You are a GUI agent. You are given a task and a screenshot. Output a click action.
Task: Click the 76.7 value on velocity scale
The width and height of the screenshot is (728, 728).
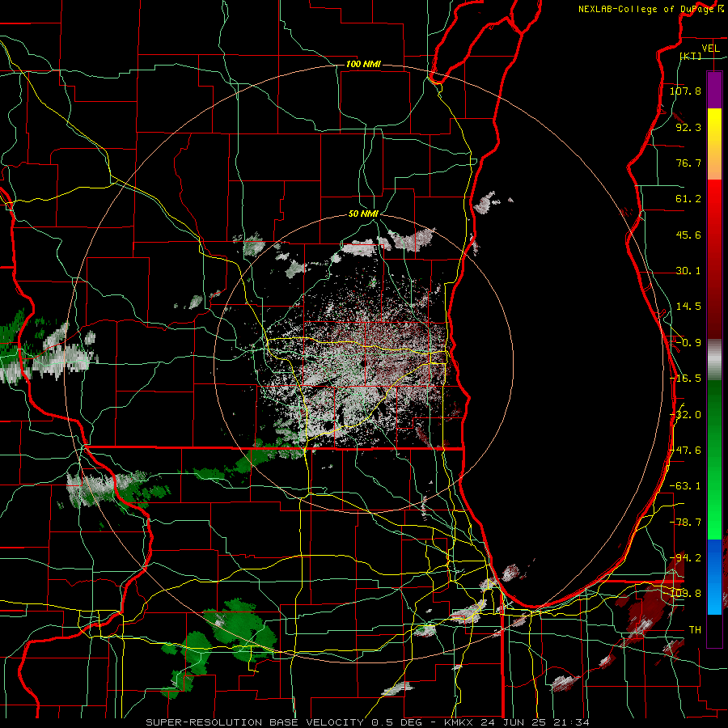(x=688, y=163)
